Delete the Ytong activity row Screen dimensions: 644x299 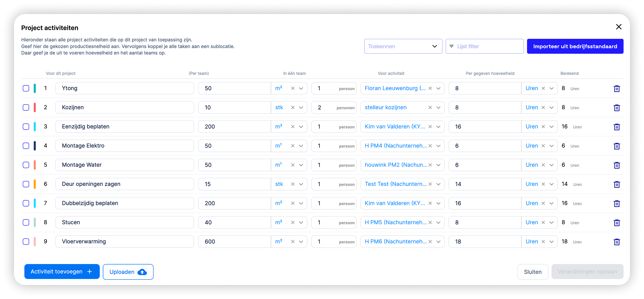pyautogui.click(x=617, y=89)
